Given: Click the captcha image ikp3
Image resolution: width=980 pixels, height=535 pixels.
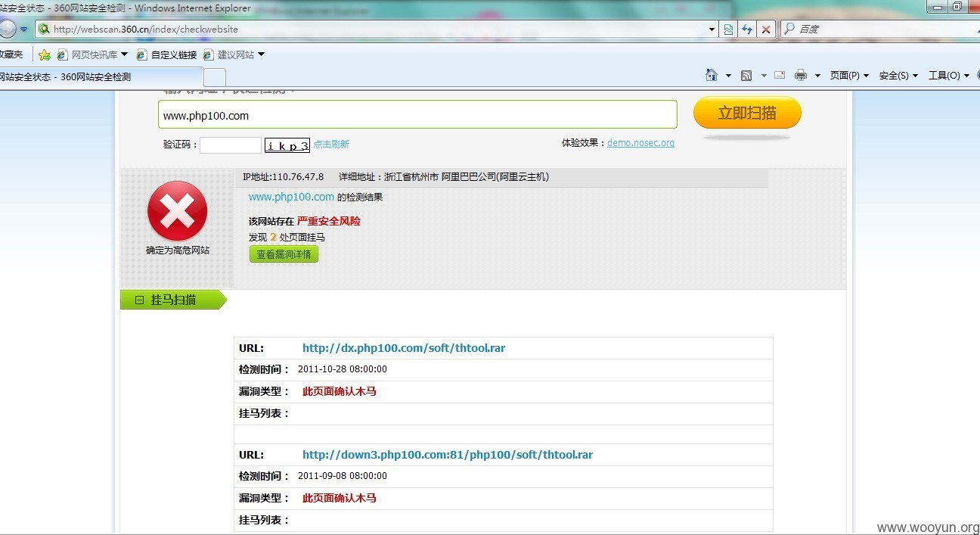Looking at the screenshot, I should click(x=287, y=145).
